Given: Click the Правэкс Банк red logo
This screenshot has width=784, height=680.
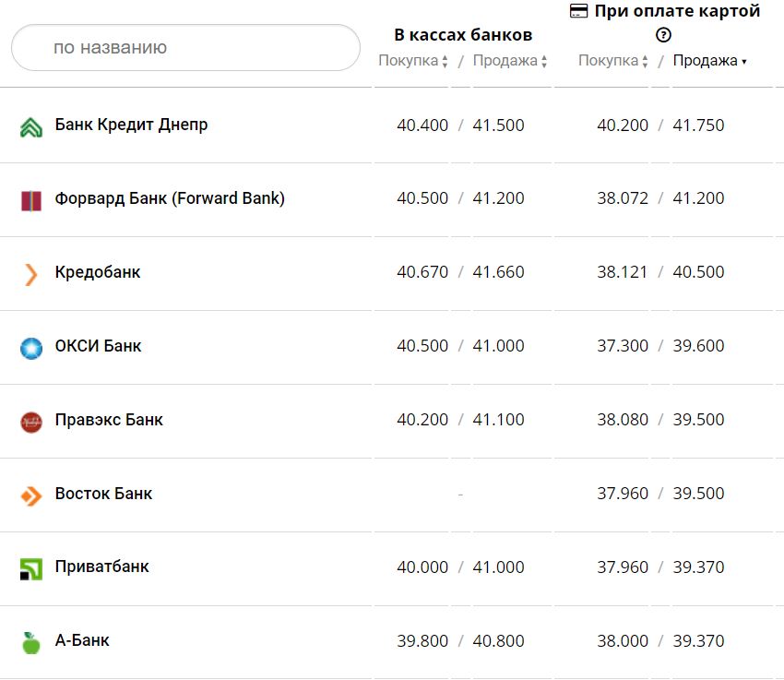Looking at the screenshot, I should 31,422.
